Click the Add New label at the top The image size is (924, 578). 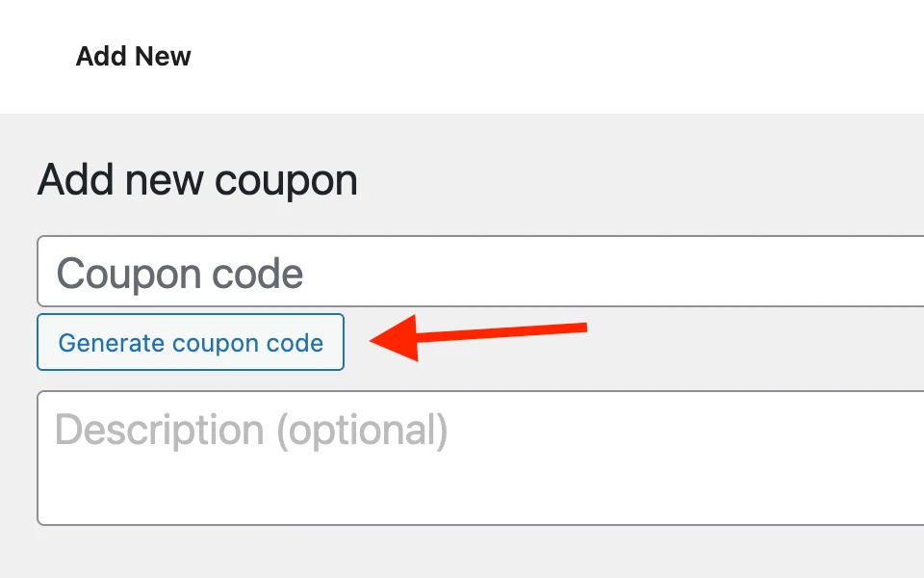click(133, 56)
